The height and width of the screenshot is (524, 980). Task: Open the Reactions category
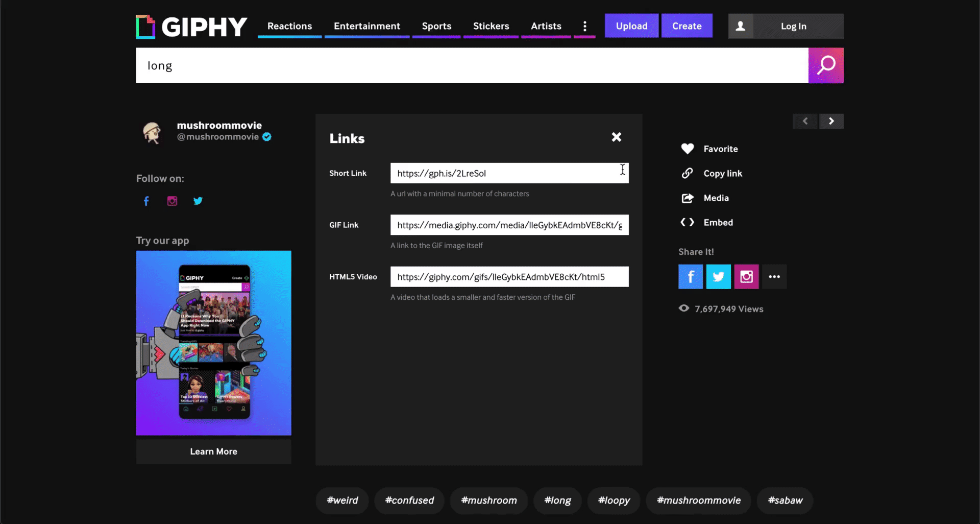(x=289, y=26)
